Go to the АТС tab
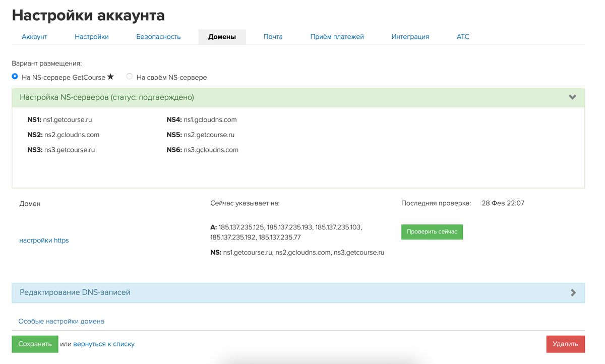The height and width of the screenshot is (364, 605). [463, 37]
